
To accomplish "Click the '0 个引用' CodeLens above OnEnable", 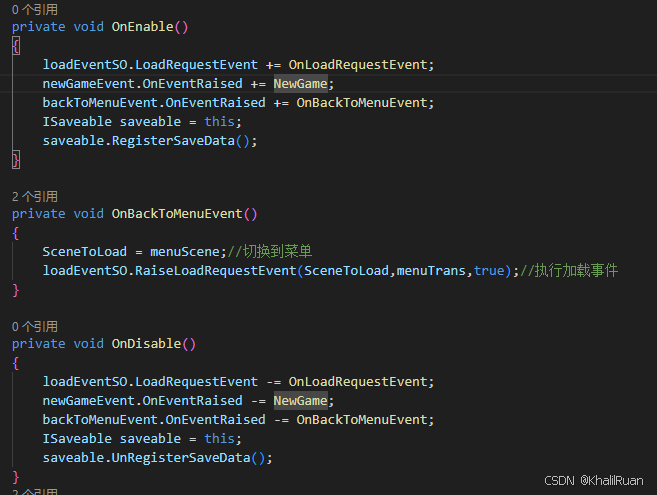I will [35, 10].
